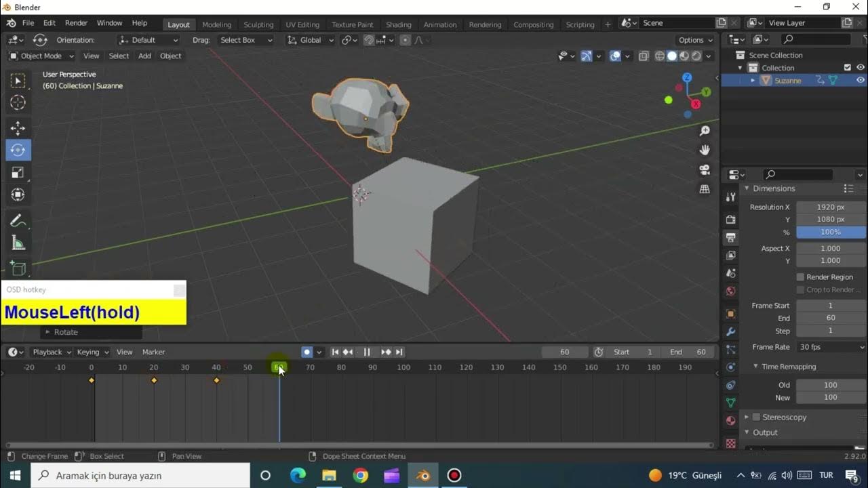
Task: Open the Physics properties tab
Action: (x=730, y=367)
